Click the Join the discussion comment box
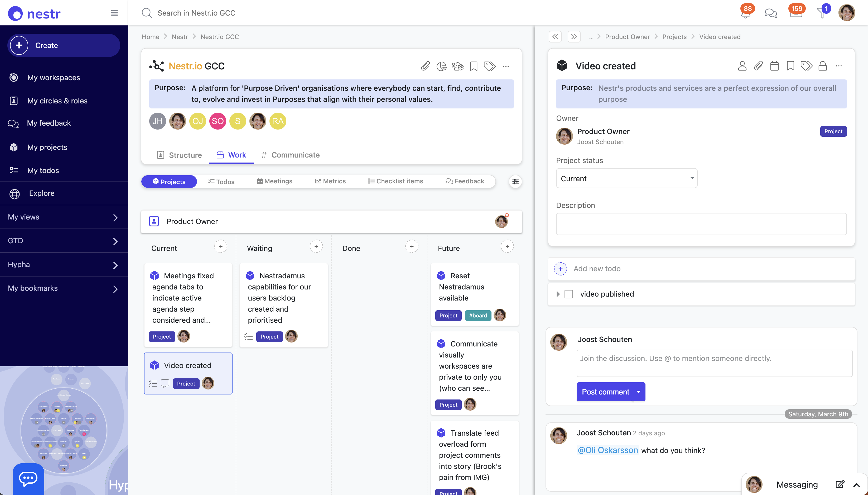This screenshot has height=495, width=868. click(x=714, y=363)
